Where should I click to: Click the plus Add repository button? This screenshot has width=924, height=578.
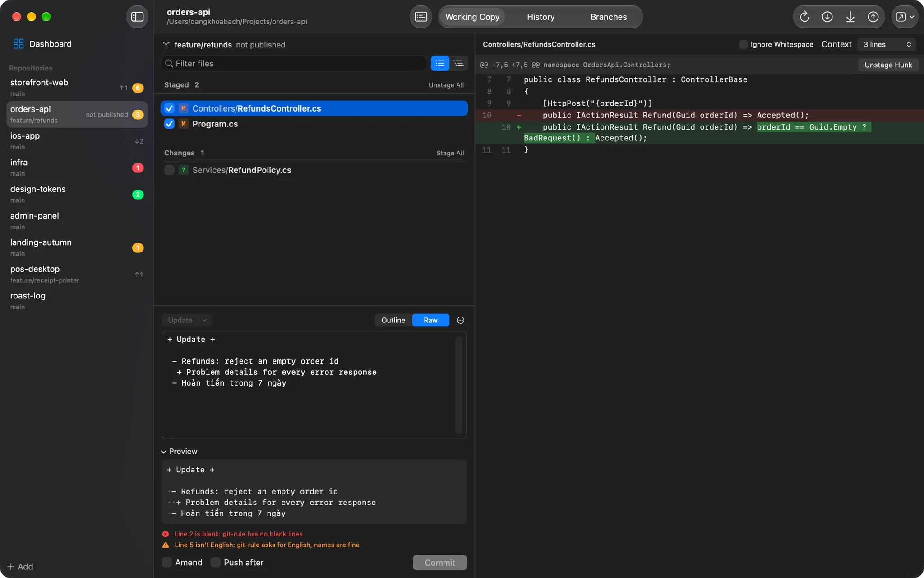tap(20, 567)
